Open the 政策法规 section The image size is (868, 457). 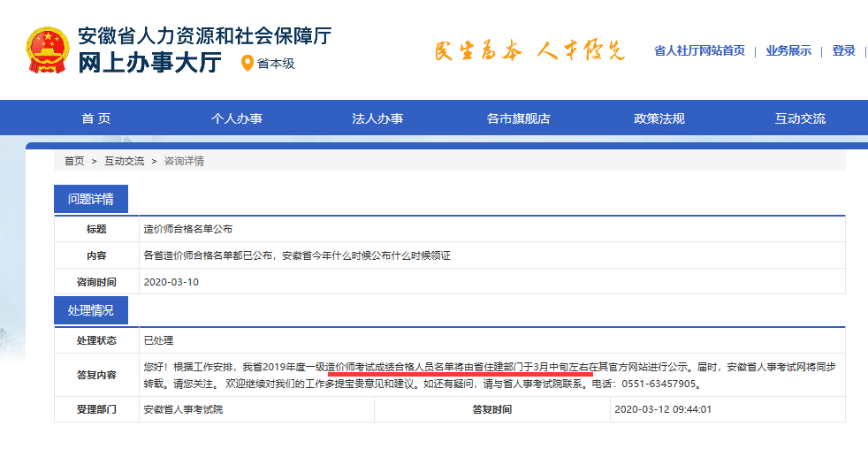click(x=659, y=118)
